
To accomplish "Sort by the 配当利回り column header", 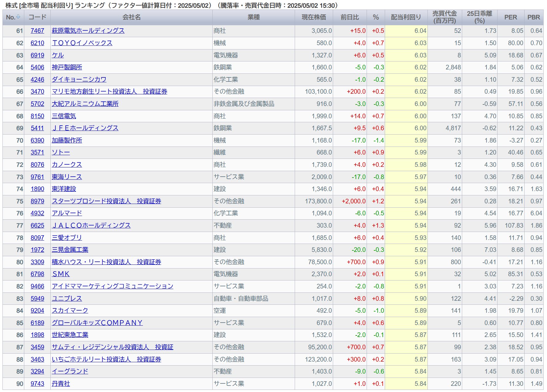I will click(406, 17).
